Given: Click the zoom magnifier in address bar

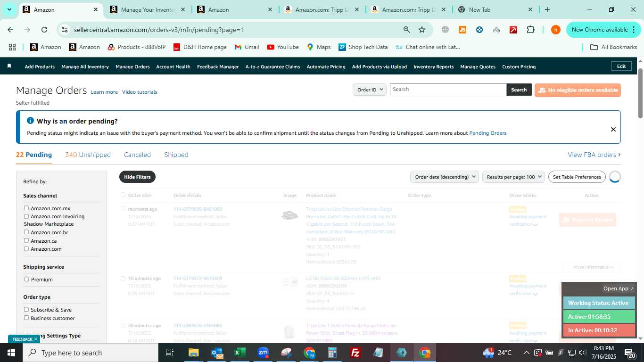Looking at the screenshot, I should pos(406,30).
